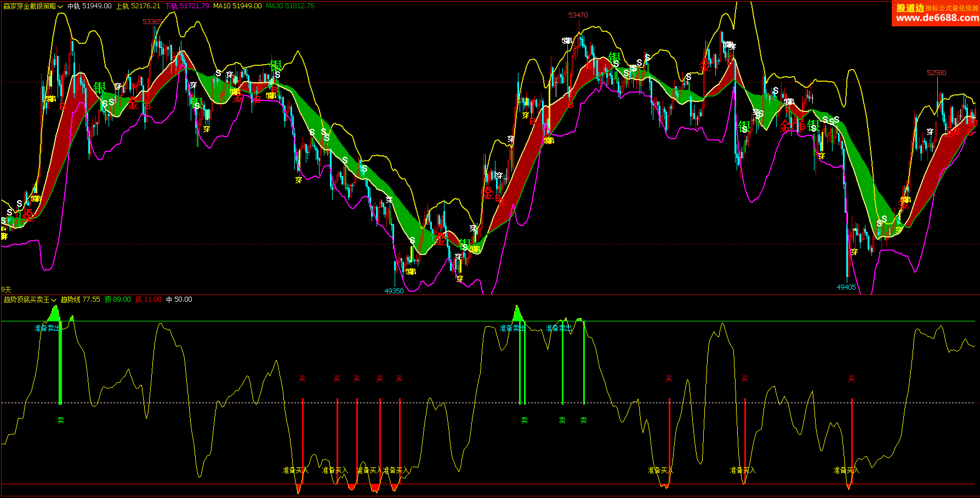Screen dimensions: 980x498
Task: Toggle the green 顶 89.00 label
Action: pos(117,299)
